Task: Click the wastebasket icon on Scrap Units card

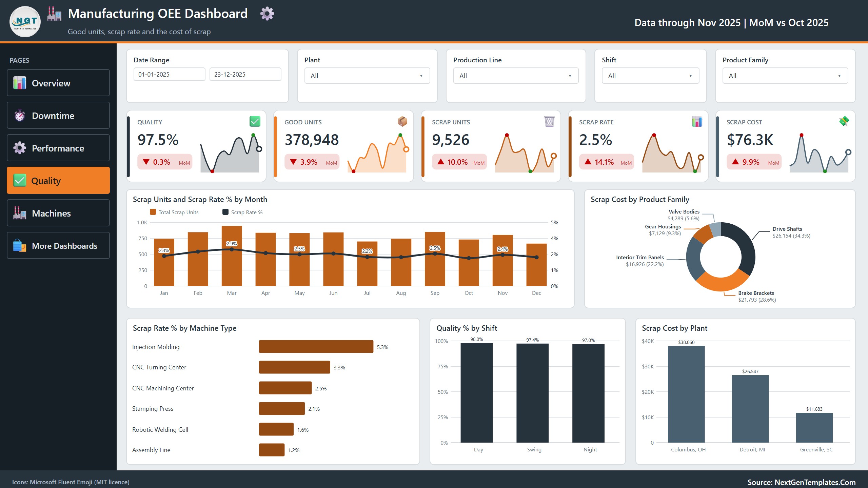Action: 549,121
